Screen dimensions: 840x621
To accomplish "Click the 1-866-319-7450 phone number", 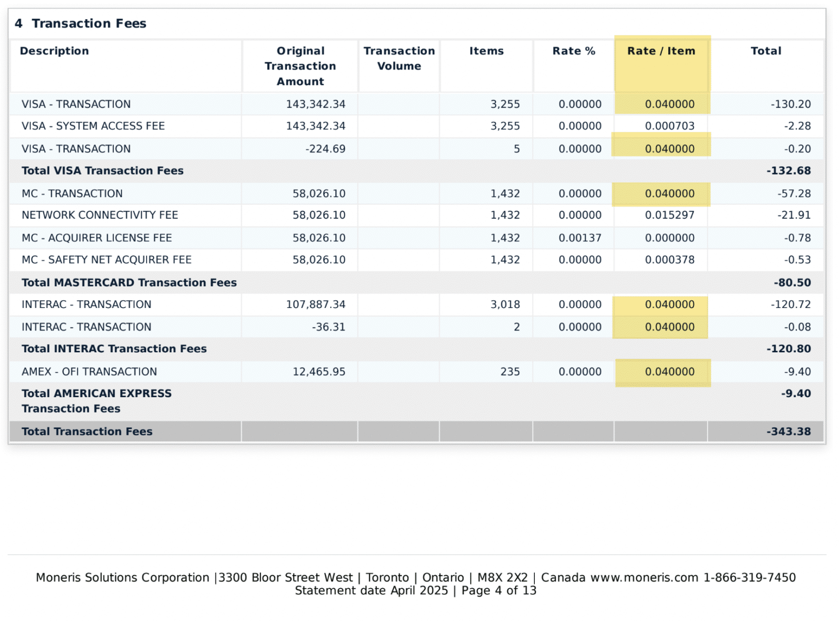I will [749, 577].
